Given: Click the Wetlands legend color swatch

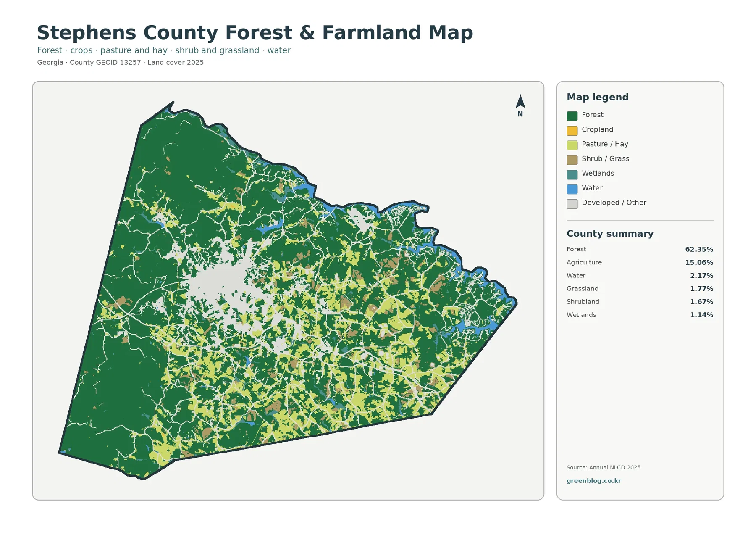Looking at the screenshot, I should coord(572,174).
